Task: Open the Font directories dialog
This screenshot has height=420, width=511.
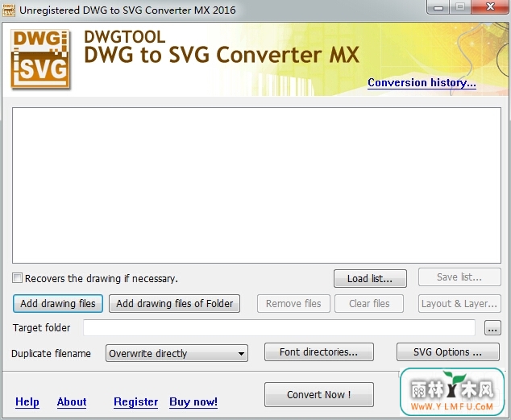Action: pyautogui.click(x=318, y=352)
